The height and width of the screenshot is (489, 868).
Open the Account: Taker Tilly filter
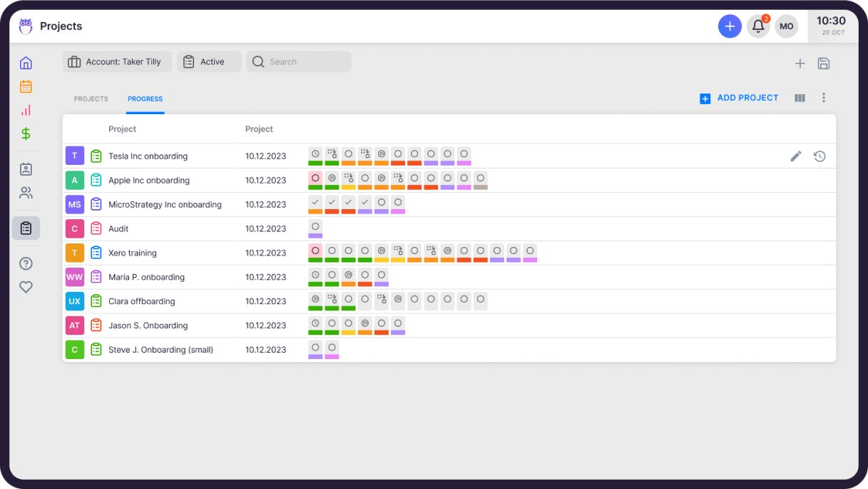pyautogui.click(x=117, y=61)
